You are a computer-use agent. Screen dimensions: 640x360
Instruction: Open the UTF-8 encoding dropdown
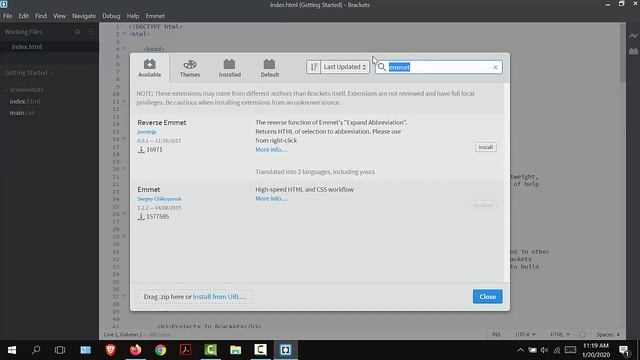point(525,334)
